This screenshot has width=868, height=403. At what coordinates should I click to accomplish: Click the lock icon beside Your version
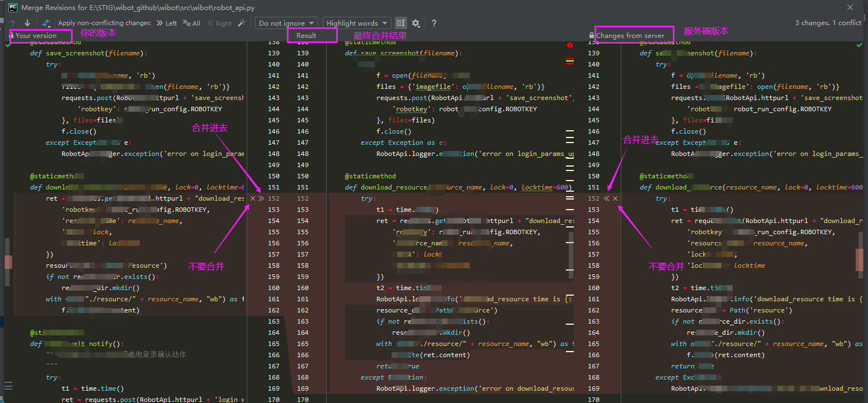point(11,35)
